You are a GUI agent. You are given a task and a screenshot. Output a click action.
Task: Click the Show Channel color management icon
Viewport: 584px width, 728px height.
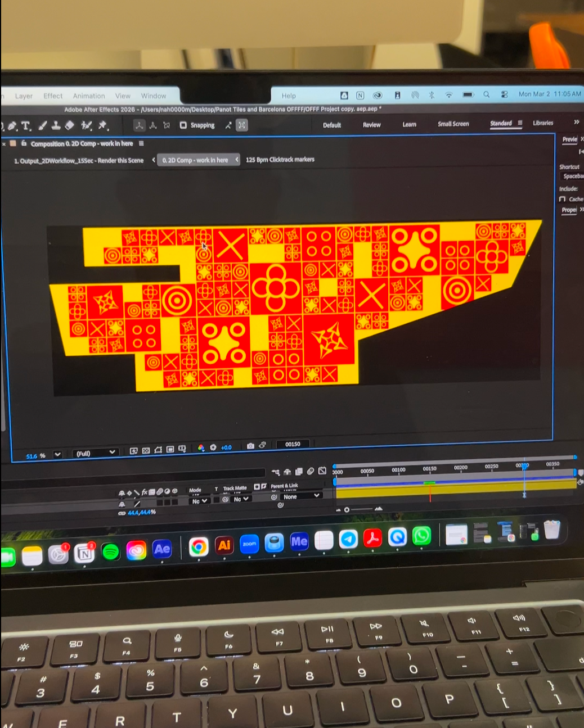(x=201, y=448)
